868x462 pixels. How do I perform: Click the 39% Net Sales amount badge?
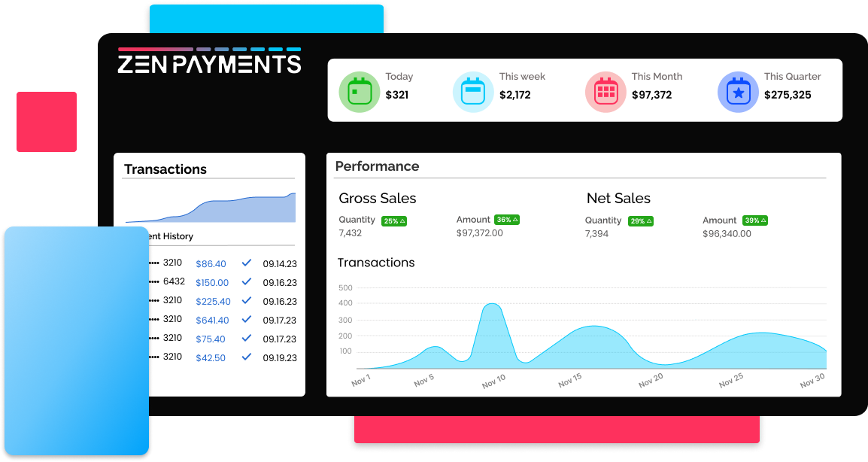755,220
